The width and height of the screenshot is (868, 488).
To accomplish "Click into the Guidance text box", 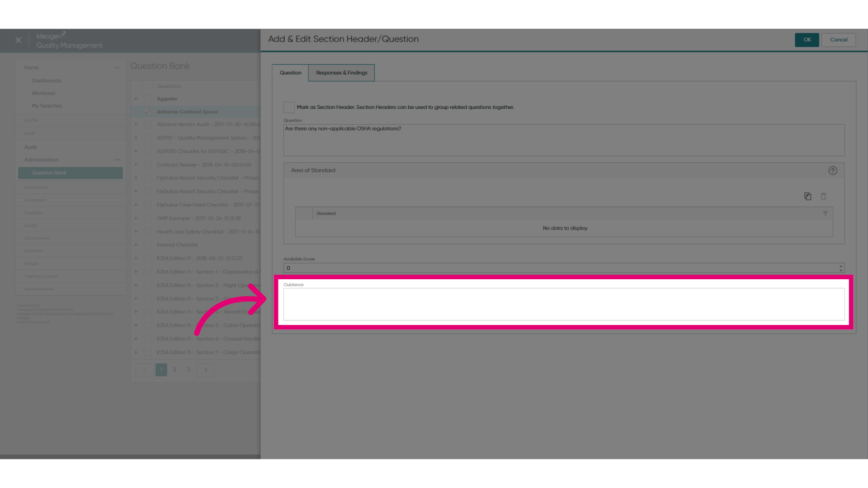I will click(x=564, y=305).
